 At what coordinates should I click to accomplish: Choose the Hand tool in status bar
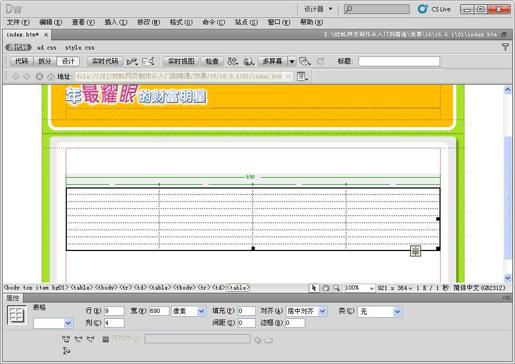click(x=326, y=288)
